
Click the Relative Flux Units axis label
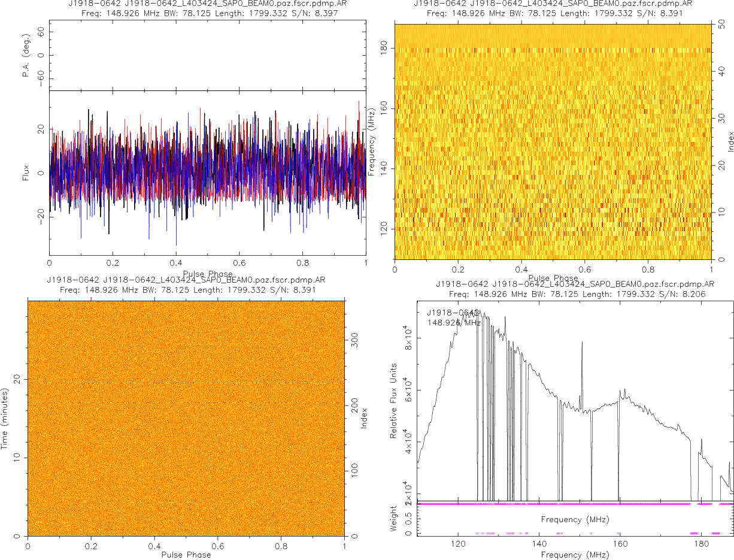point(394,401)
